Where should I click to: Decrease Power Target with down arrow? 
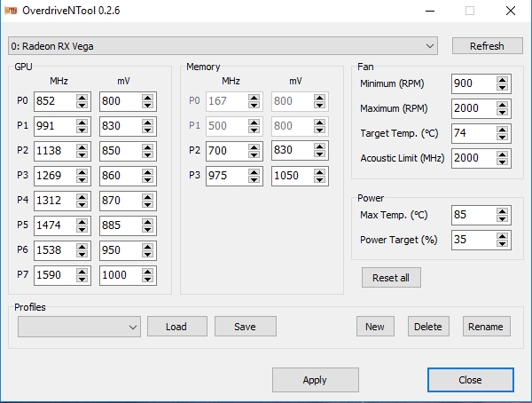tap(502, 243)
